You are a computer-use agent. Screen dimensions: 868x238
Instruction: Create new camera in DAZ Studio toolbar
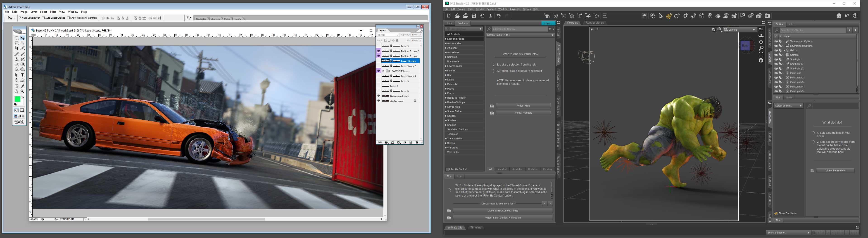click(x=547, y=16)
